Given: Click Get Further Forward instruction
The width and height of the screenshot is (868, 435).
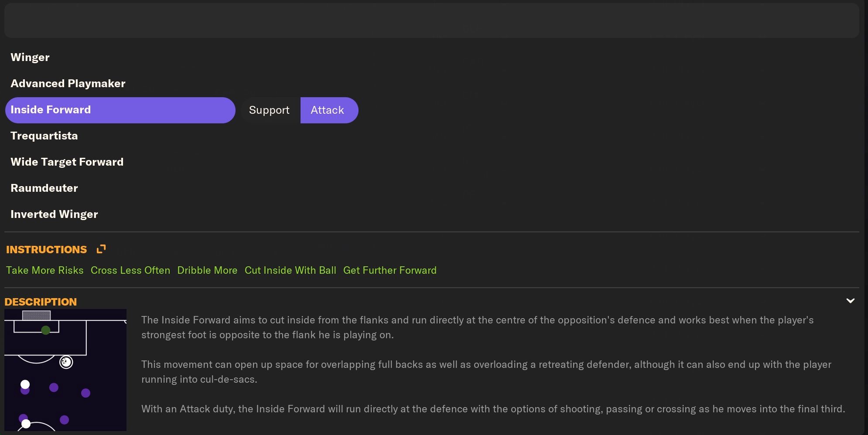Looking at the screenshot, I should tap(390, 271).
